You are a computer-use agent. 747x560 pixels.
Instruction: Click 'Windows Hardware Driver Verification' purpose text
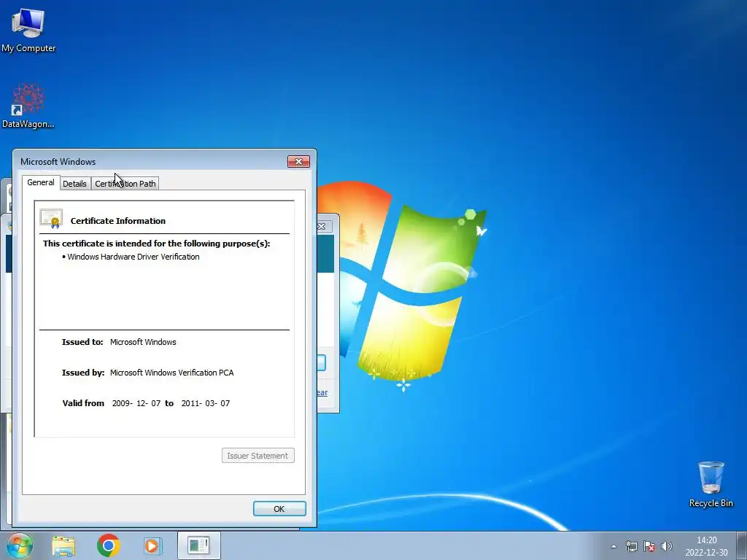[x=133, y=257]
